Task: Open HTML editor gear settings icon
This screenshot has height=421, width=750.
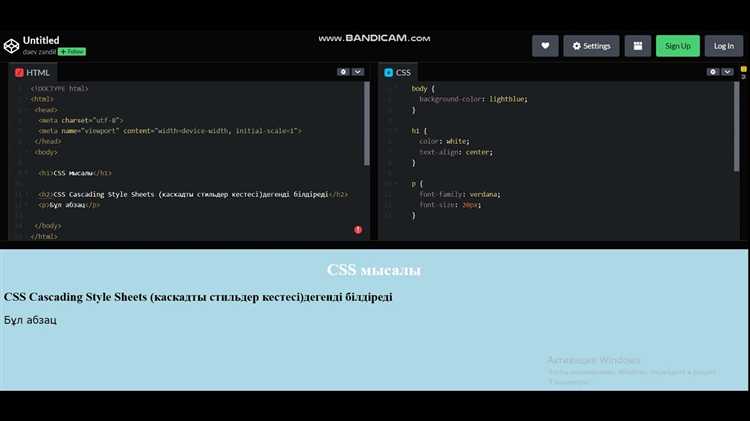Action: 344,72
